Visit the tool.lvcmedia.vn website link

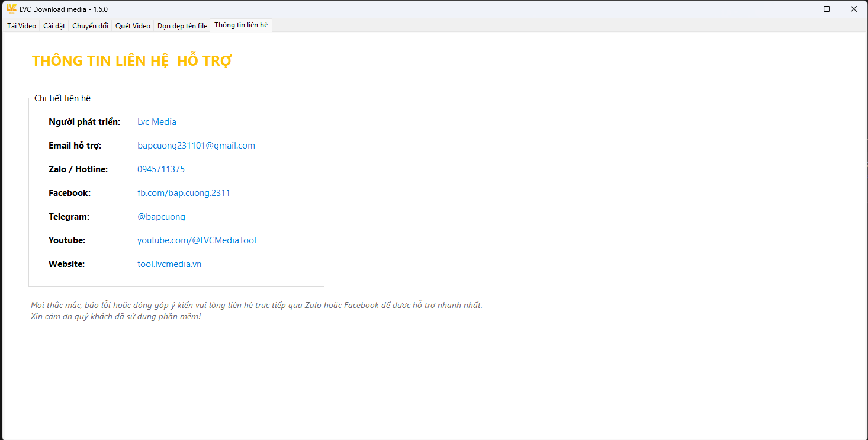(x=169, y=264)
